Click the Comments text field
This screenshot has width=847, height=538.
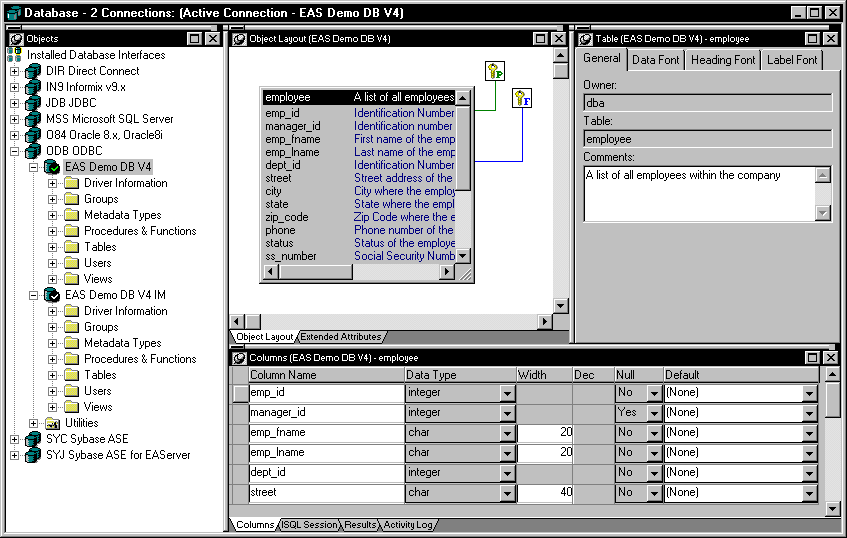[700, 194]
